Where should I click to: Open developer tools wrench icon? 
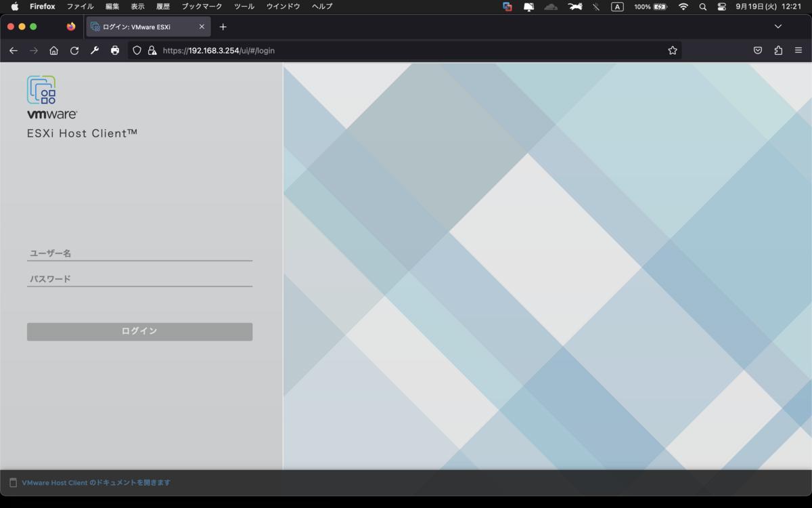pos(95,50)
